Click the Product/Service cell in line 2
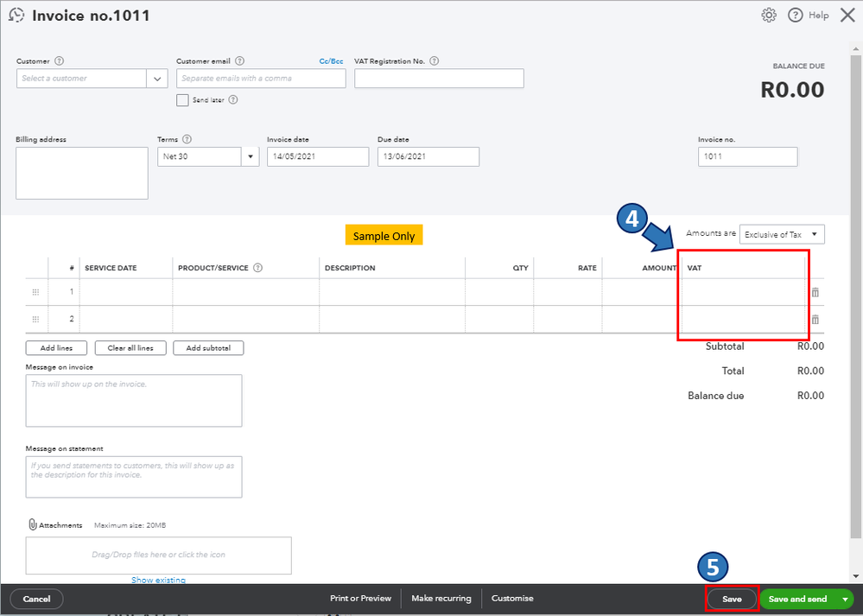The image size is (863, 616). pos(245,320)
